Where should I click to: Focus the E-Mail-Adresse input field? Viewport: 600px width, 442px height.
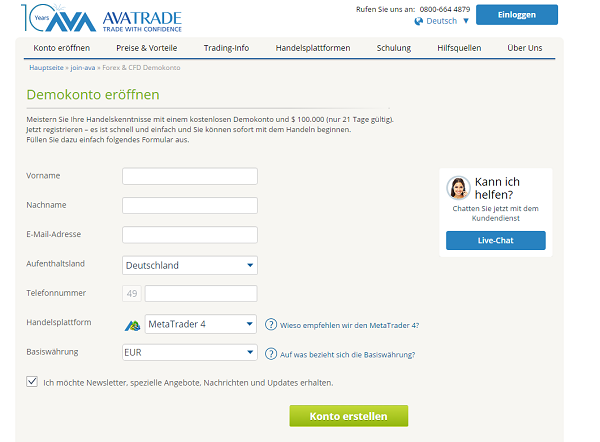coord(190,235)
